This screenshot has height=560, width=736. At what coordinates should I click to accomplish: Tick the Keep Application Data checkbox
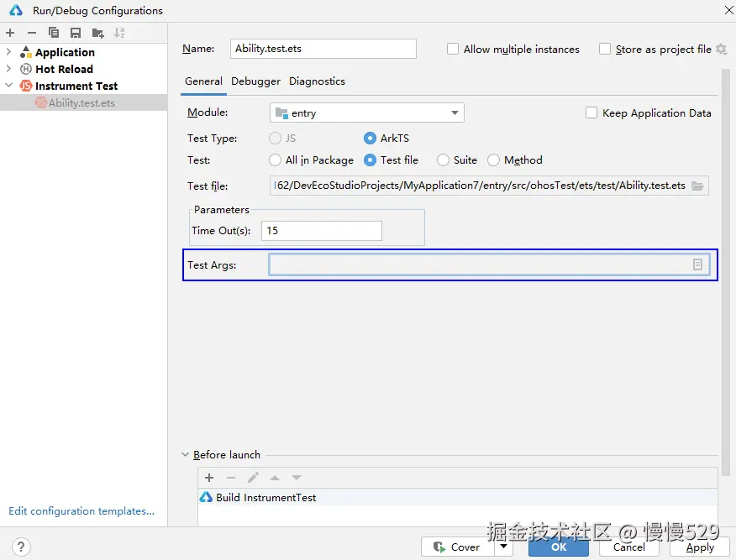coord(591,113)
